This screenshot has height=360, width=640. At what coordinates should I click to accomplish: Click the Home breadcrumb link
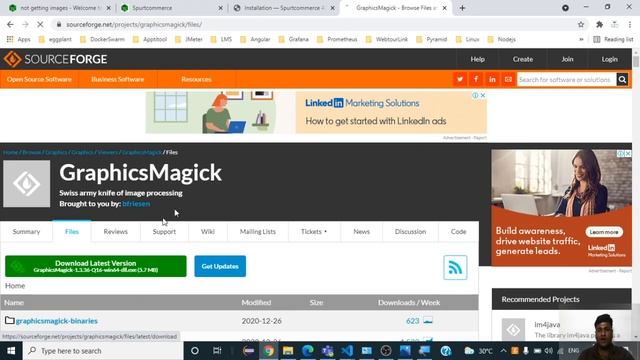click(11, 152)
